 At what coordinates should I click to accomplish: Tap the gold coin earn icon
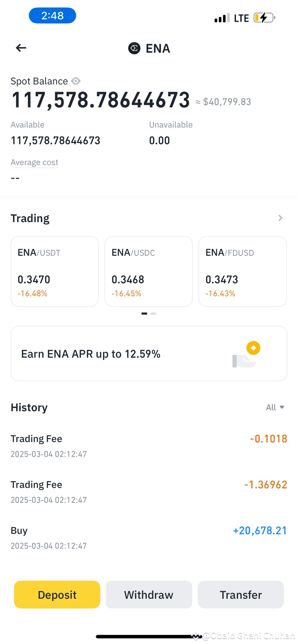point(253,348)
